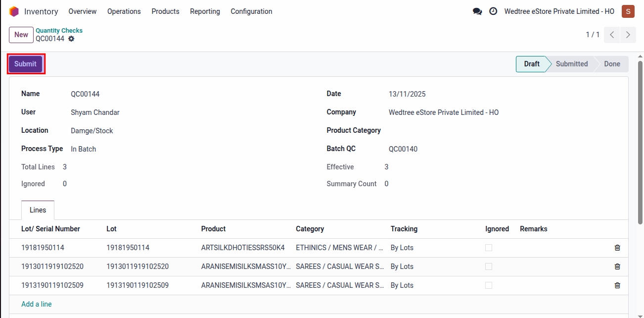Click the Operations menu item
The width and height of the screenshot is (644, 318).
[x=124, y=11]
